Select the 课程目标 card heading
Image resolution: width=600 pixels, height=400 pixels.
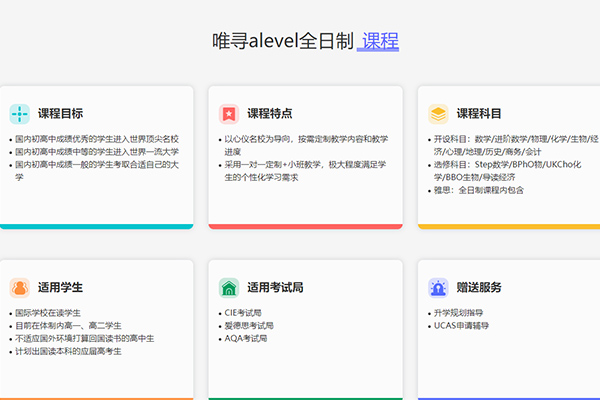click(60, 114)
